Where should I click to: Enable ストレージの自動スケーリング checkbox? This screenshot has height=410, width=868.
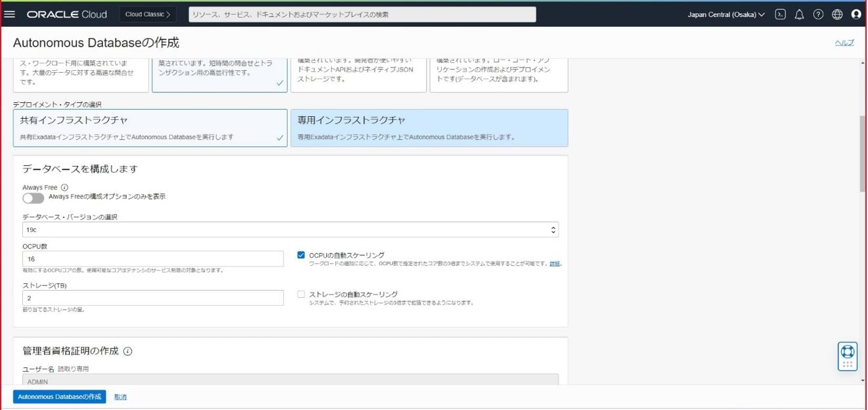[301, 294]
